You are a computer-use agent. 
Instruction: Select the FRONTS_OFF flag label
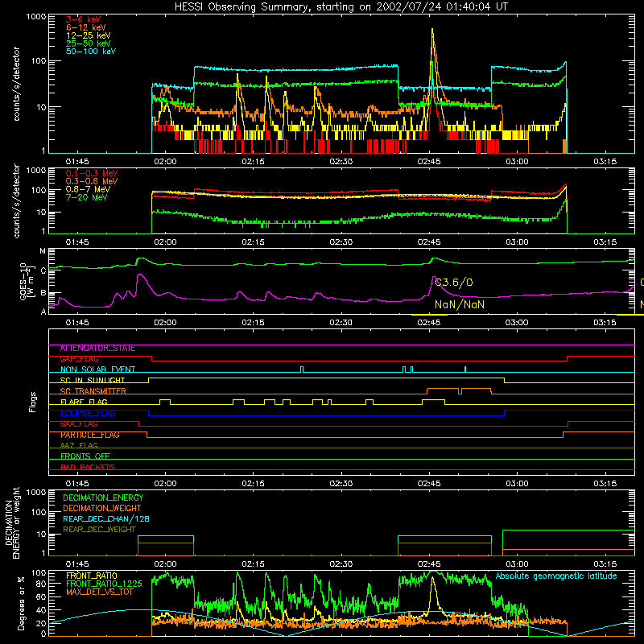(85, 456)
